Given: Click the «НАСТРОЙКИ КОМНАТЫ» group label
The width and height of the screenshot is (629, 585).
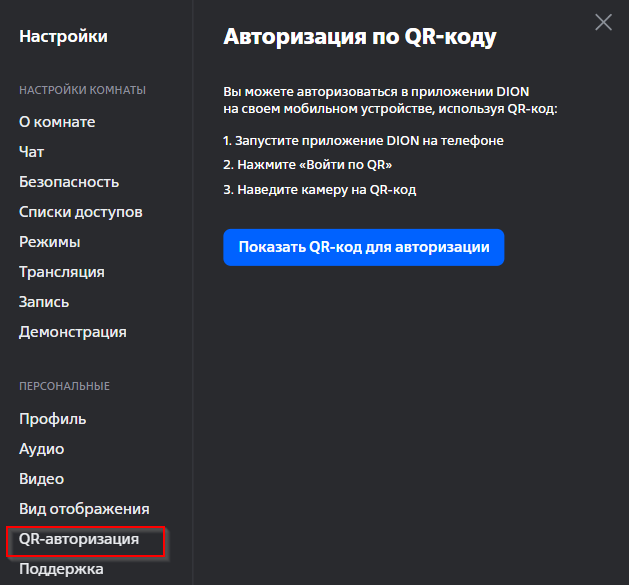Looking at the screenshot, I should point(83,90).
